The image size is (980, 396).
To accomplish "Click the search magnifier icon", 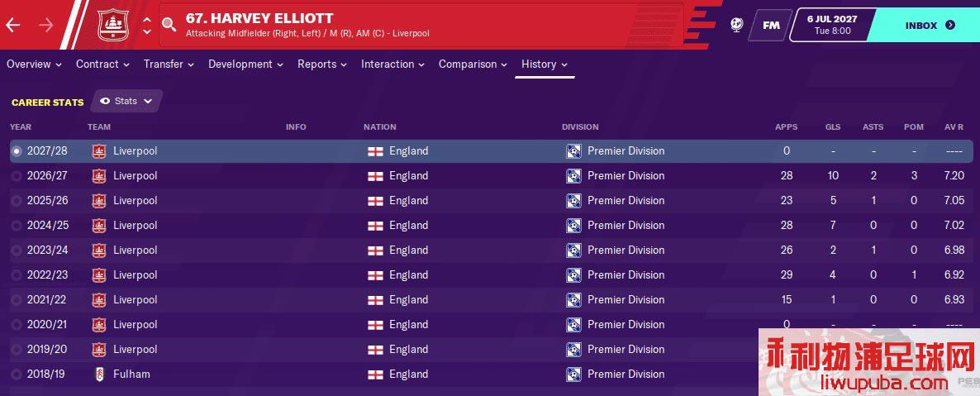I will pos(169,25).
